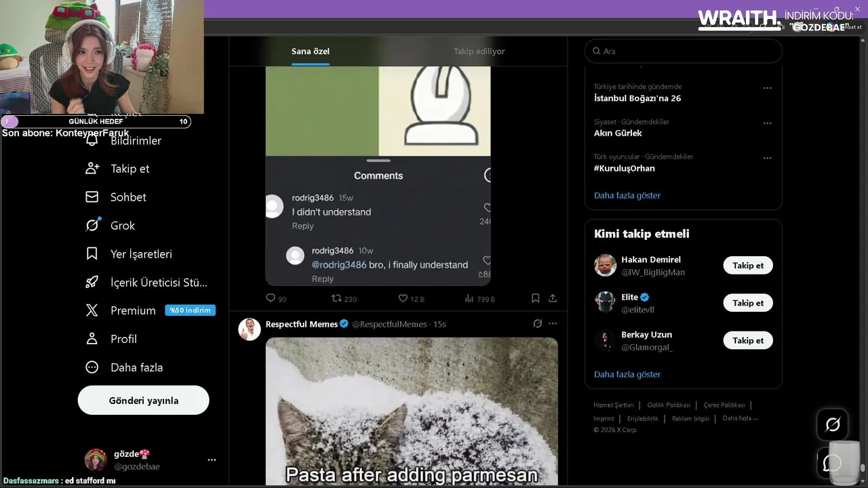This screenshot has width=868, height=488.
Task: Share the chess meme post
Action: [553, 298]
